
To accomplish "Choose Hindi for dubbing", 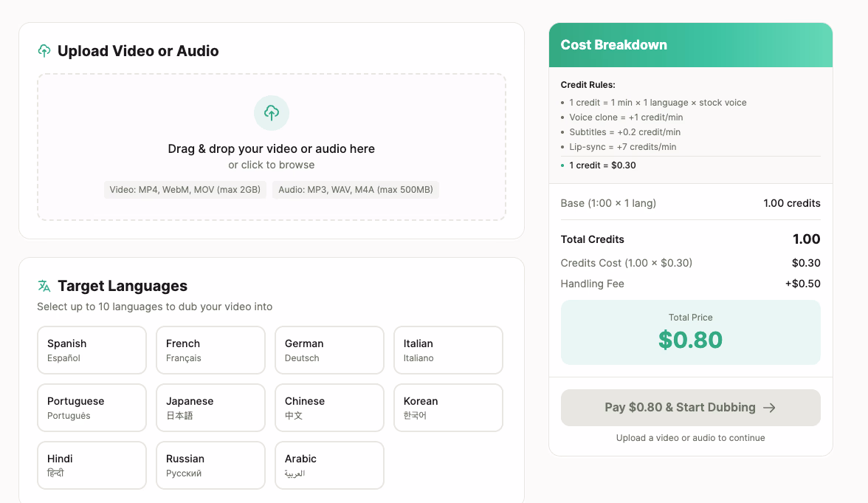I will (x=92, y=465).
